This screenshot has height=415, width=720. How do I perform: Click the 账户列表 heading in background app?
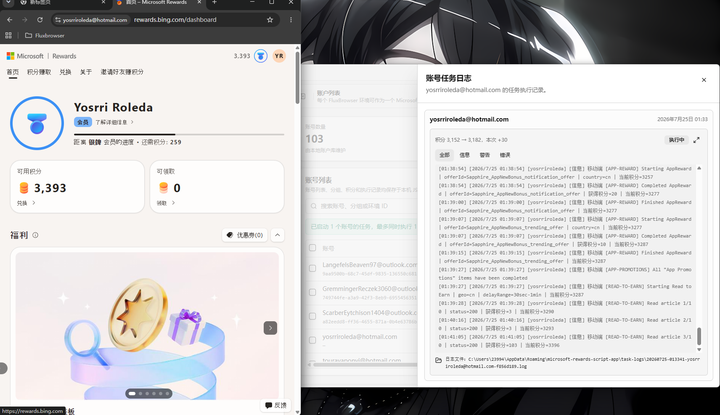[x=328, y=93]
